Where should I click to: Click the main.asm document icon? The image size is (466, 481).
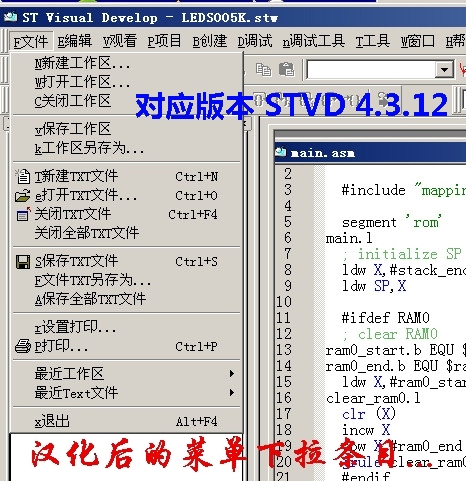[281, 153]
